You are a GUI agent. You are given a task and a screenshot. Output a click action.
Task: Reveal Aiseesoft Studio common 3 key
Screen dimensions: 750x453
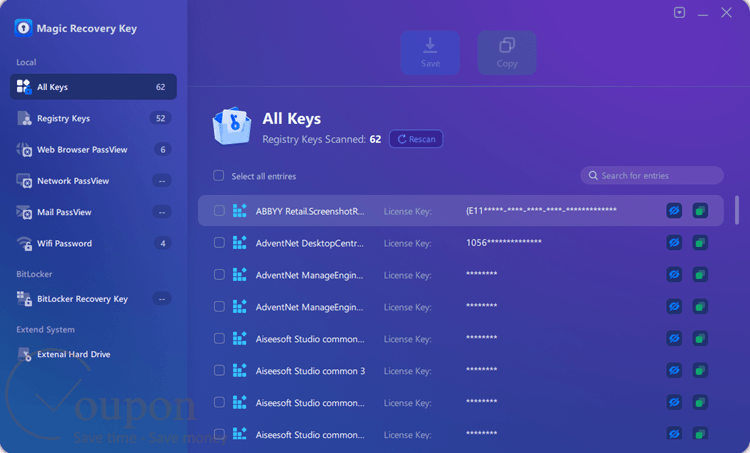pos(674,370)
